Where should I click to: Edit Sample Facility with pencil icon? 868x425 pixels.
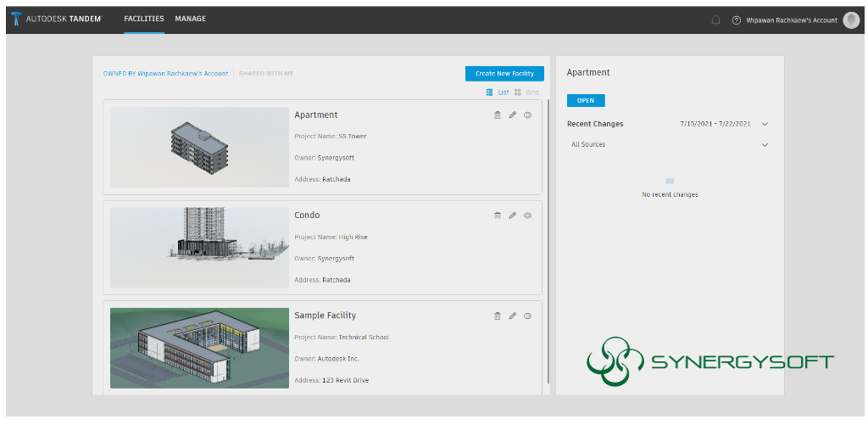click(x=513, y=316)
